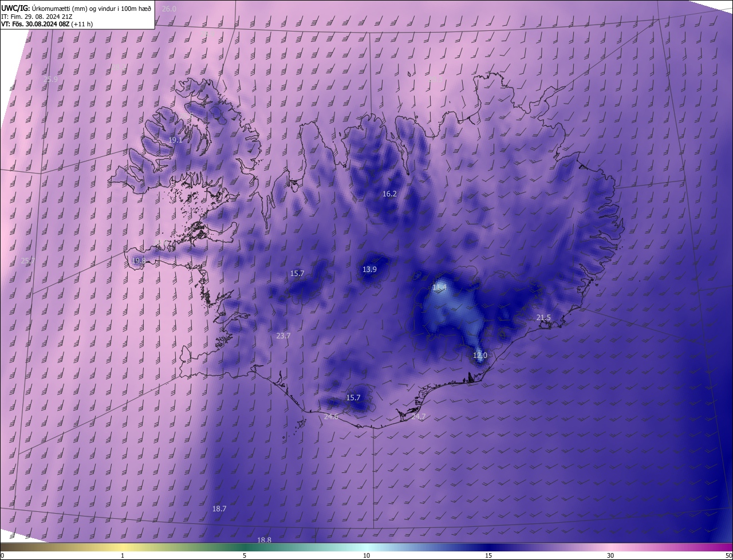The height and width of the screenshot is (560, 733).
Task: Click the 15.7 label beside the 13.9 value
Action: point(297,274)
